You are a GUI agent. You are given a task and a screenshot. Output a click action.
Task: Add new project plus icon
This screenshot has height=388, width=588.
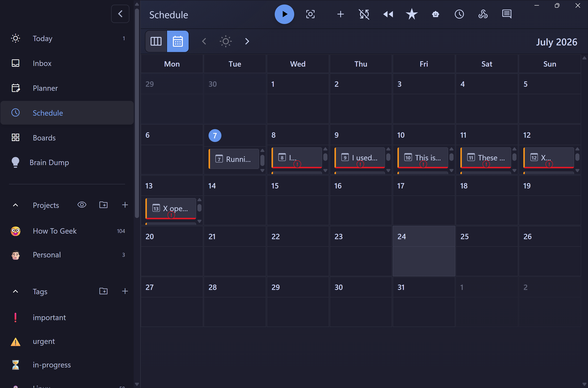tap(125, 205)
